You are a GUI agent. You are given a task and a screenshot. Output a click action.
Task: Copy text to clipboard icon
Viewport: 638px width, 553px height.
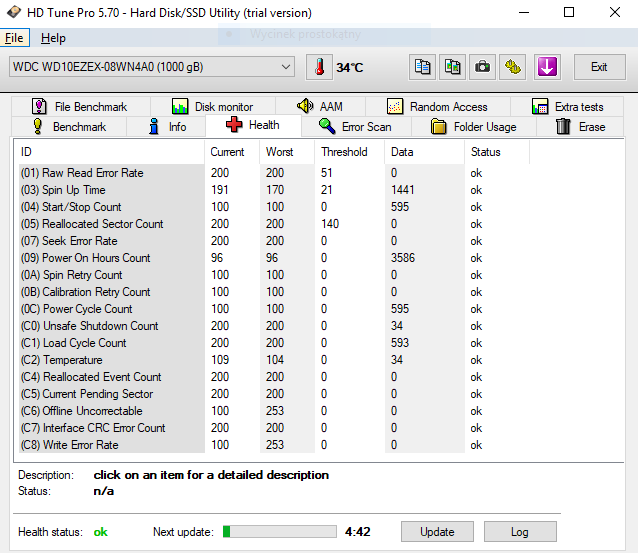[422, 67]
